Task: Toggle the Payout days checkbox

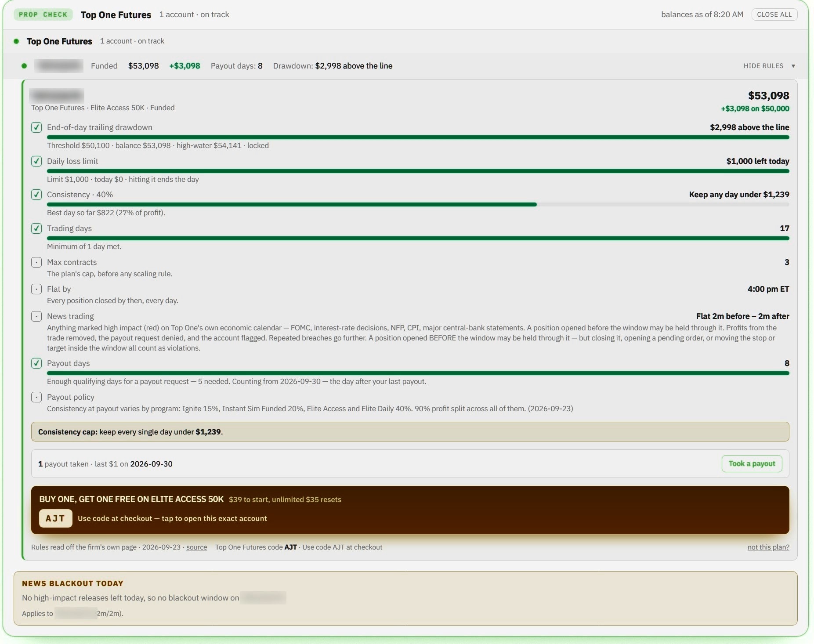Action: (36, 363)
